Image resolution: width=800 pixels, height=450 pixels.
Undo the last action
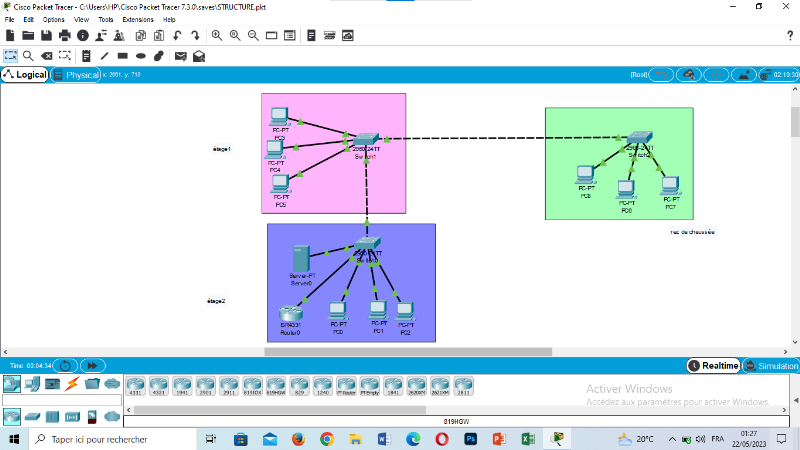177,36
